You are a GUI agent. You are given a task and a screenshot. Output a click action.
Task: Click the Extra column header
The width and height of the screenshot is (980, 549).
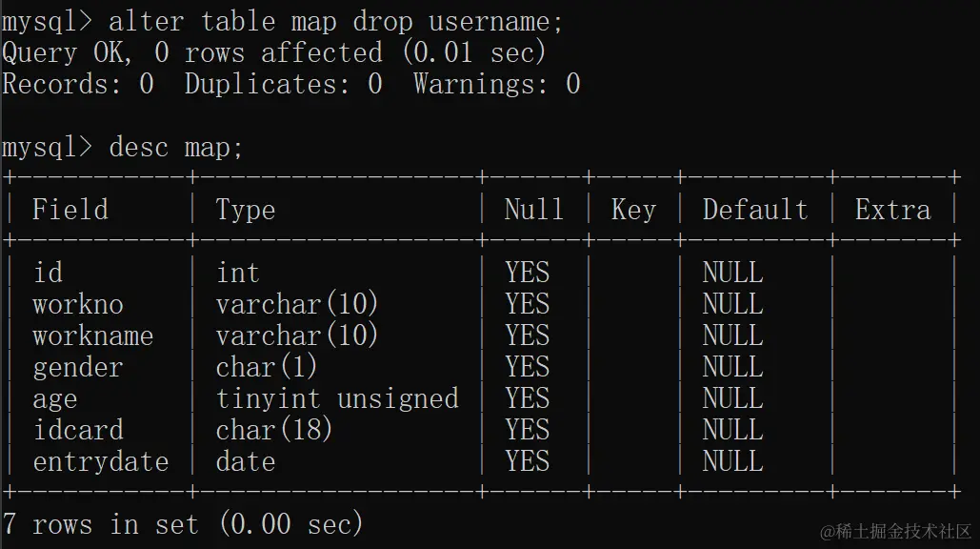tap(892, 209)
